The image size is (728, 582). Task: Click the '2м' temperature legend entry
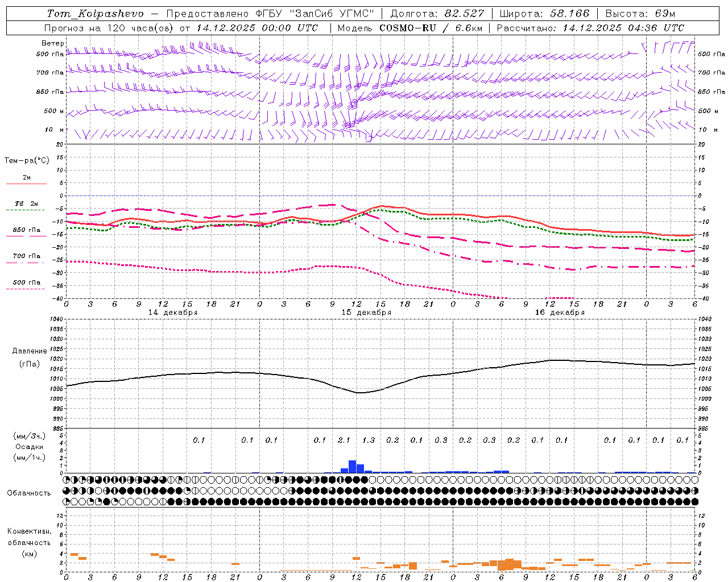27,178
